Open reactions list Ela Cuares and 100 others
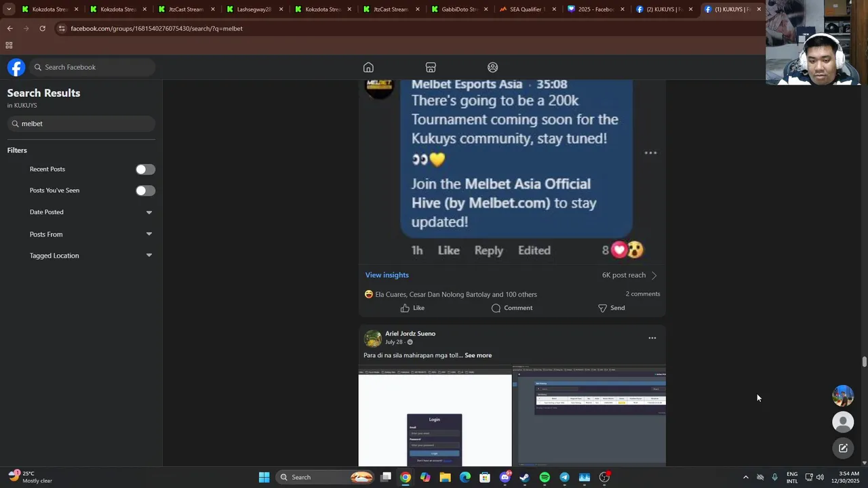This screenshot has height=488, width=868. (x=451, y=294)
